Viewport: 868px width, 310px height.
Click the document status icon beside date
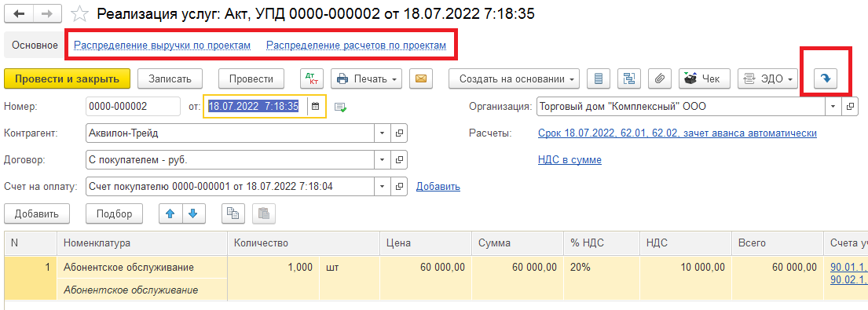coord(340,108)
